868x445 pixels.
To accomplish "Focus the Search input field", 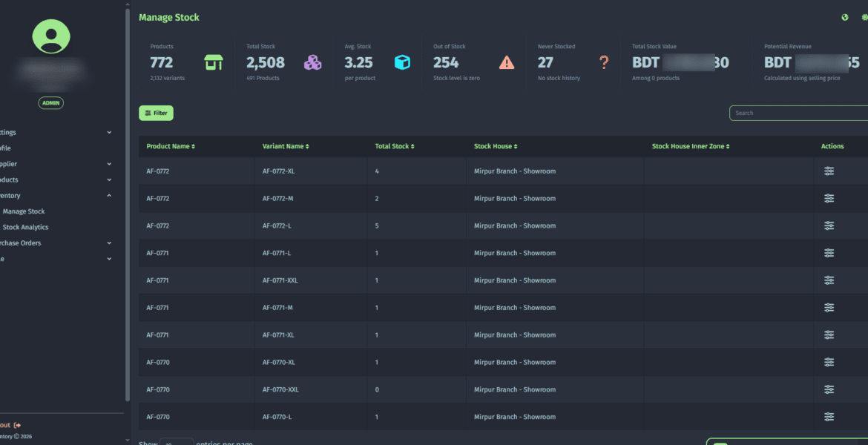I will [798, 113].
